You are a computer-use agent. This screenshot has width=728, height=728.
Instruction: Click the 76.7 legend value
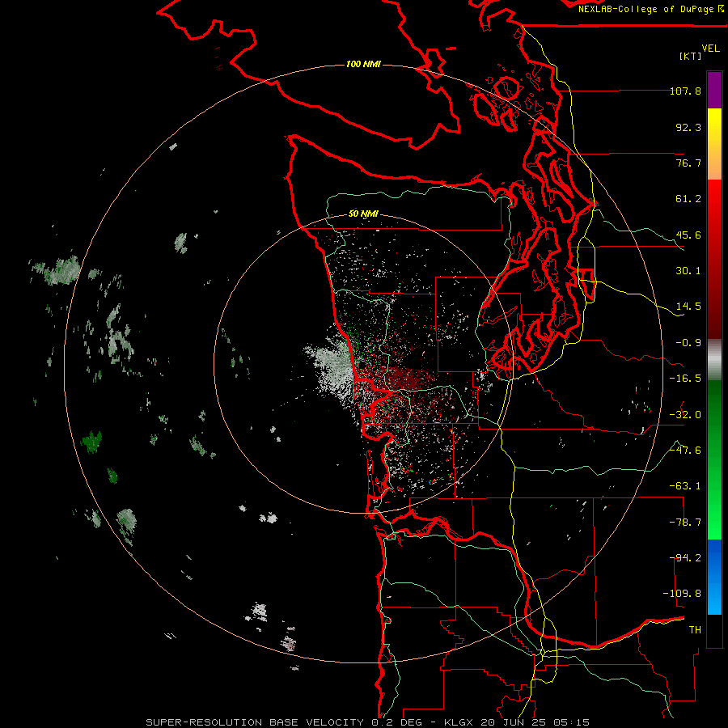click(x=688, y=163)
